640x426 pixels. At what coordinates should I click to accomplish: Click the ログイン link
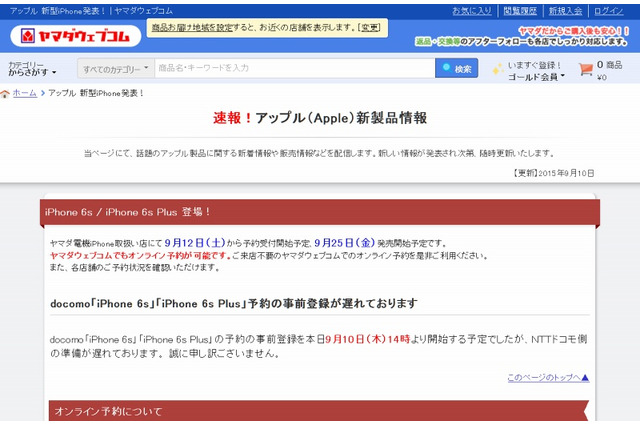[x=608, y=11]
